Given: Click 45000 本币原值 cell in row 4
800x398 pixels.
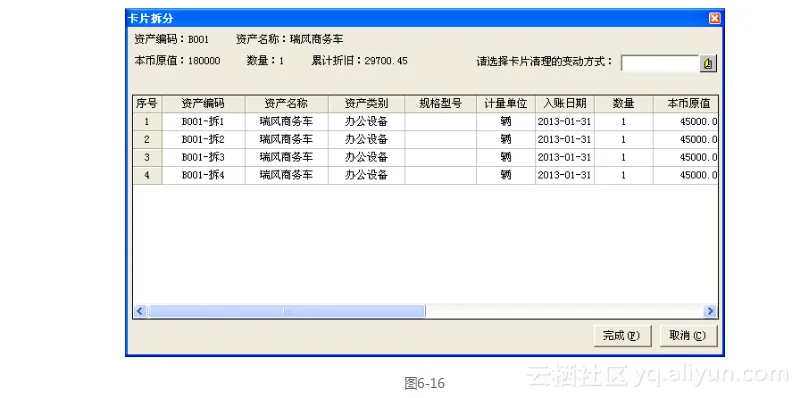Looking at the screenshot, I should click(x=686, y=176).
